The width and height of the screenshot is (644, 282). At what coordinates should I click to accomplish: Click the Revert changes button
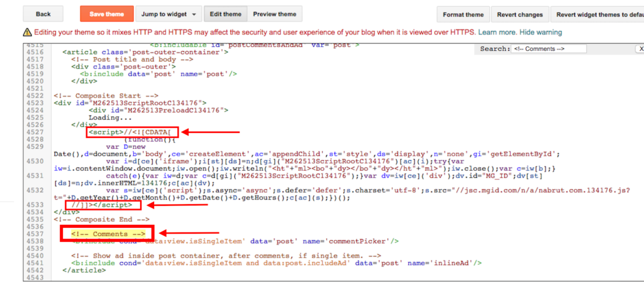tap(520, 14)
